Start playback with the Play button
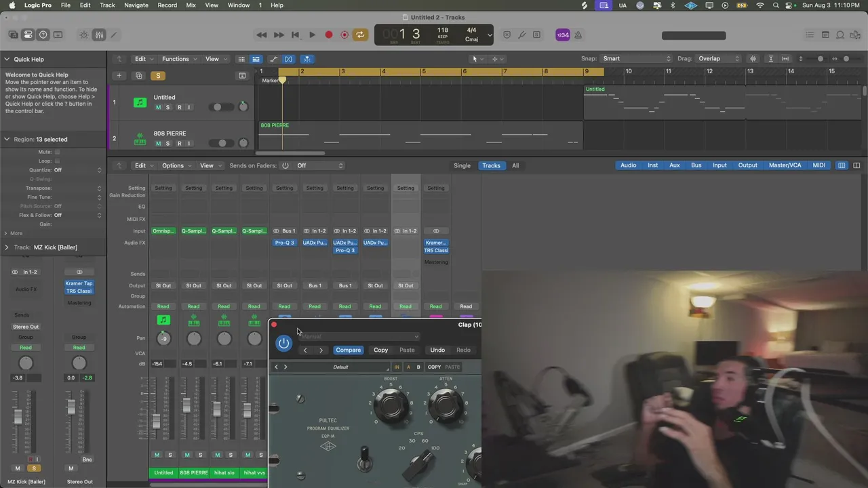The height and width of the screenshot is (488, 868). click(x=312, y=35)
